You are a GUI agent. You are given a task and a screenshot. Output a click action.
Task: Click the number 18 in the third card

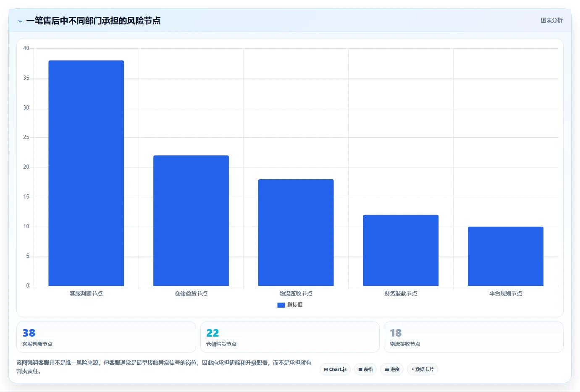pos(396,333)
